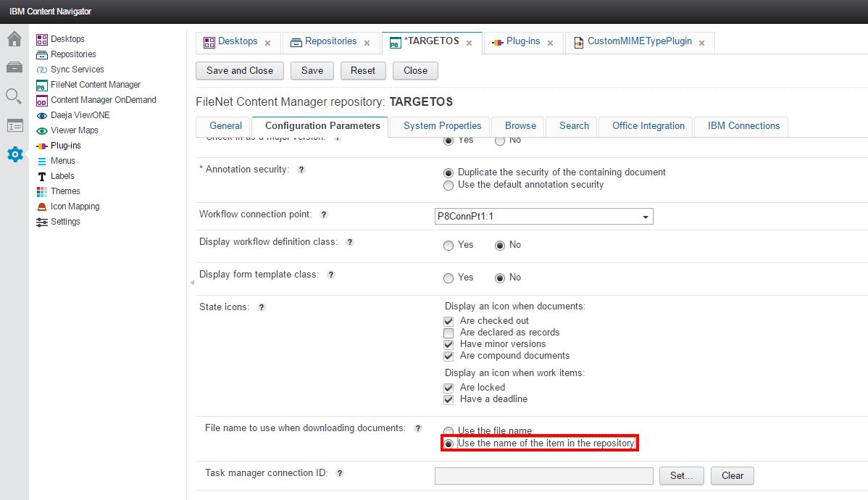
Task: Show help for Task manager connection ID
Action: pos(340,473)
